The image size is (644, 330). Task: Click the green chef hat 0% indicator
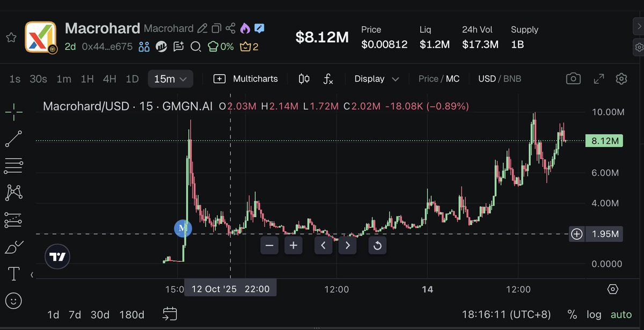click(221, 47)
